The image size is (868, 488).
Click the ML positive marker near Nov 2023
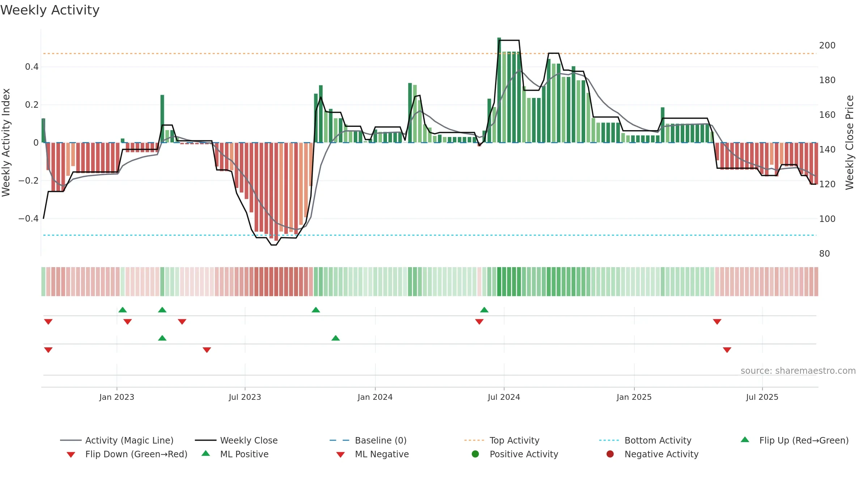(336, 338)
